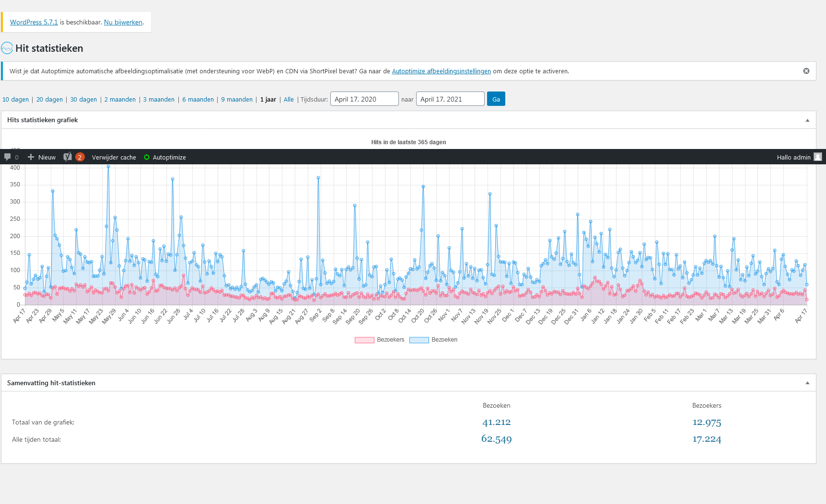Click start date field April 17, 2020
Image resolution: width=826 pixels, height=504 pixels.
pos(364,99)
